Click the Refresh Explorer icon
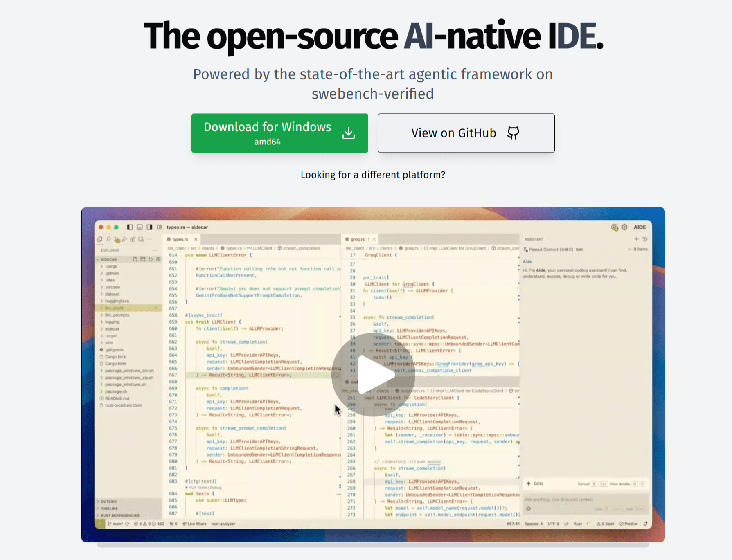This screenshot has width=732, height=560. (x=151, y=259)
